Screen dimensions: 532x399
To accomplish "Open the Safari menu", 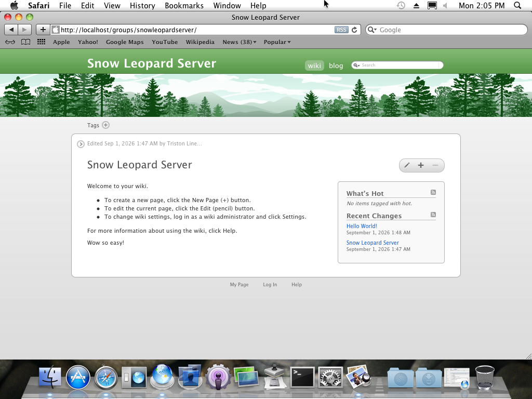I will click(x=38, y=5).
